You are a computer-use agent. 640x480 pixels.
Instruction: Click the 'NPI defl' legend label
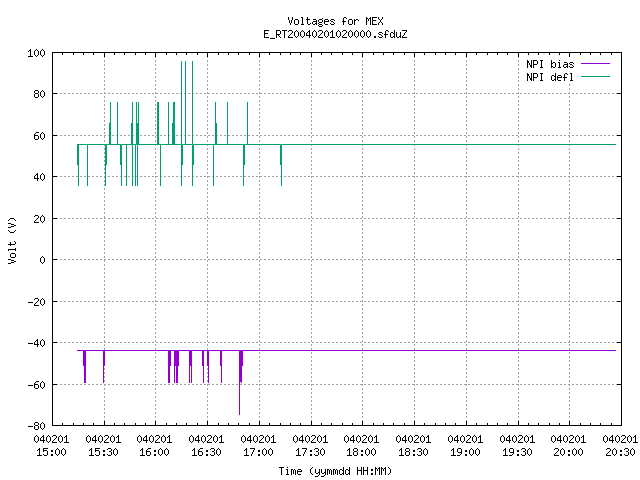550,77
